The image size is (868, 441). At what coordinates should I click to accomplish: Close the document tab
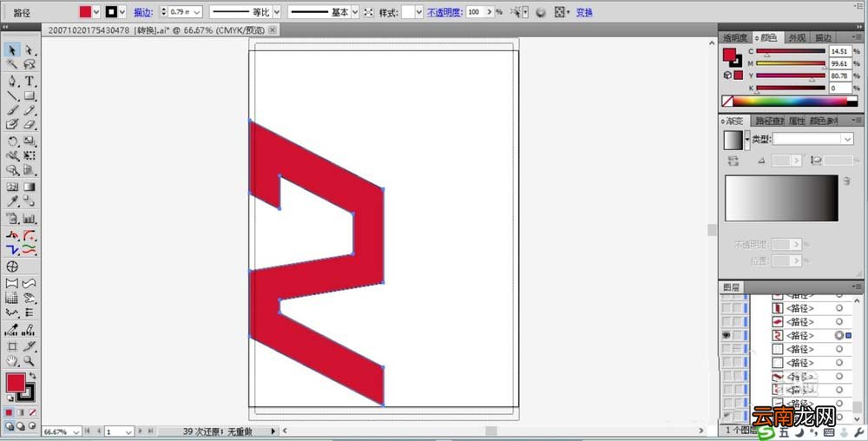(272, 30)
